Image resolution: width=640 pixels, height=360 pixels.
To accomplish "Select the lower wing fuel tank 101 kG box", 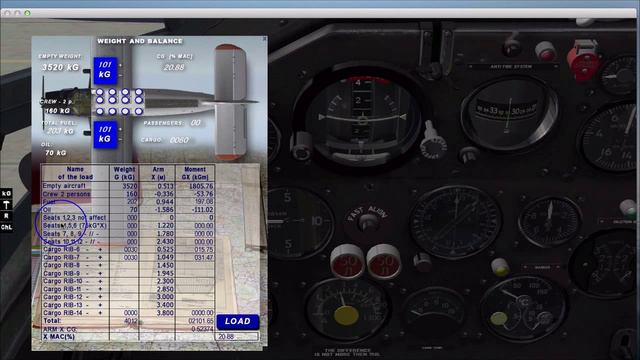I will pos(105,134).
